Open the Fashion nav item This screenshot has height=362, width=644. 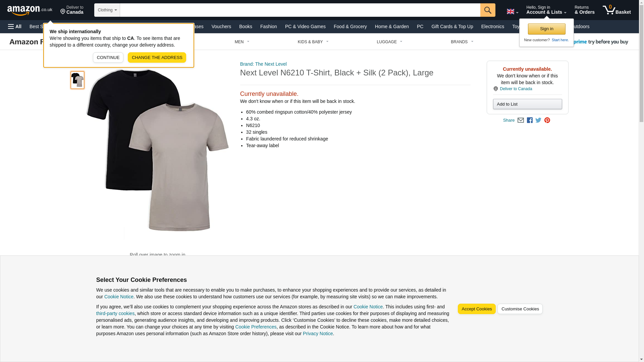point(269,26)
